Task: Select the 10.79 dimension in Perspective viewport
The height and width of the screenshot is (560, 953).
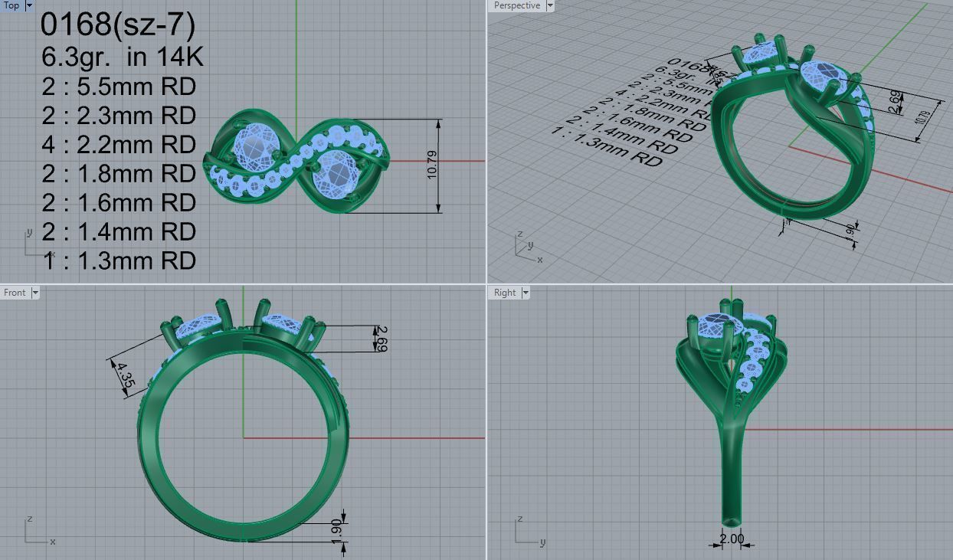Action: (922, 118)
